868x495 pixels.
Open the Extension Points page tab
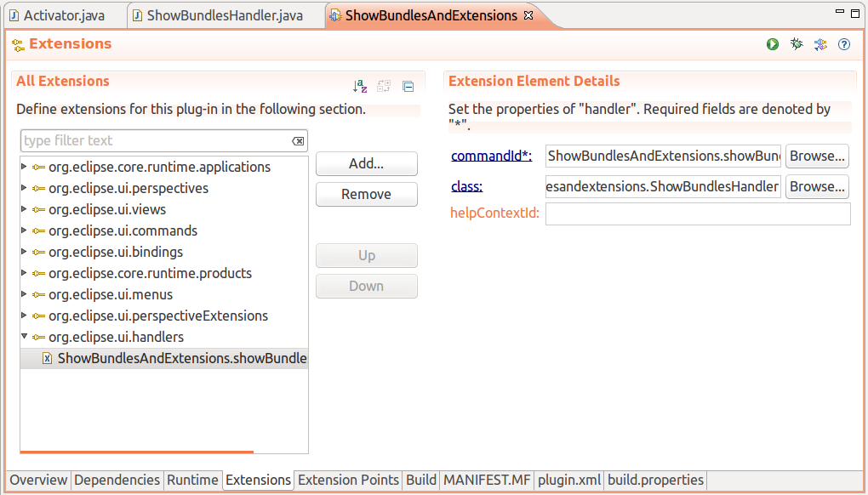pyautogui.click(x=348, y=480)
